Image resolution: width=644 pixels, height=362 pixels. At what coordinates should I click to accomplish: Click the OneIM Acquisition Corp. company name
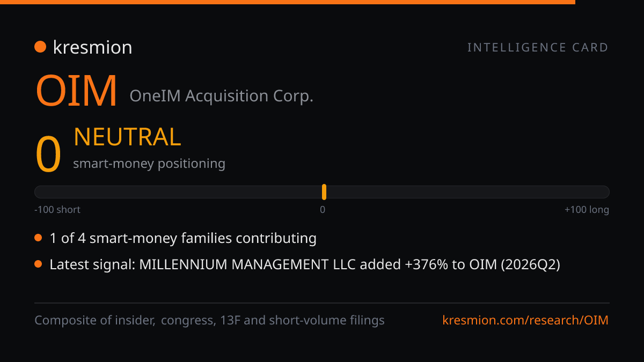click(222, 97)
